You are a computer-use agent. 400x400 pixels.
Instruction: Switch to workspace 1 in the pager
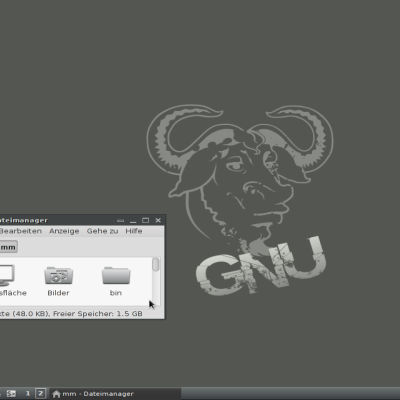(x=28, y=394)
